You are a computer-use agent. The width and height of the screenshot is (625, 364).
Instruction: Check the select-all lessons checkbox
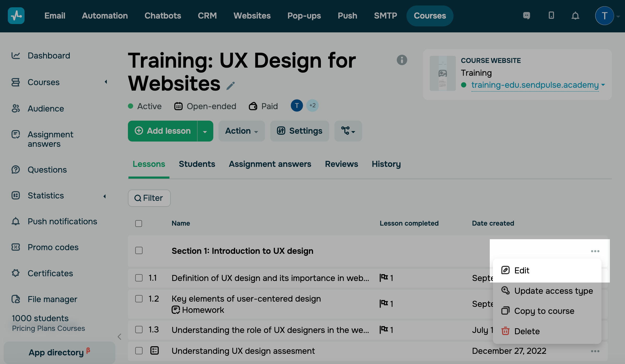[139, 224]
